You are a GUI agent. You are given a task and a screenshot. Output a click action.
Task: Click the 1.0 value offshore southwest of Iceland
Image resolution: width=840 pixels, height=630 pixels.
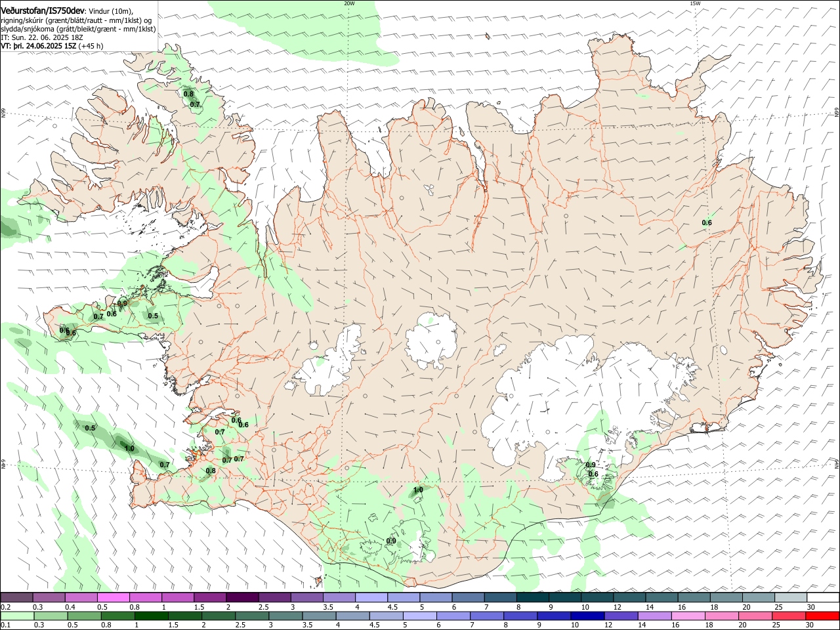click(x=129, y=449)
